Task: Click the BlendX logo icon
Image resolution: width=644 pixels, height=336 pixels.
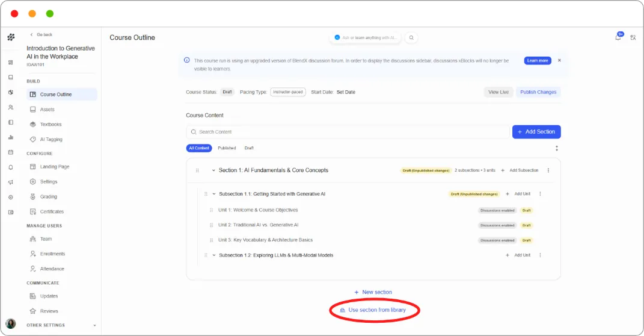Action: tap(11, 37)
